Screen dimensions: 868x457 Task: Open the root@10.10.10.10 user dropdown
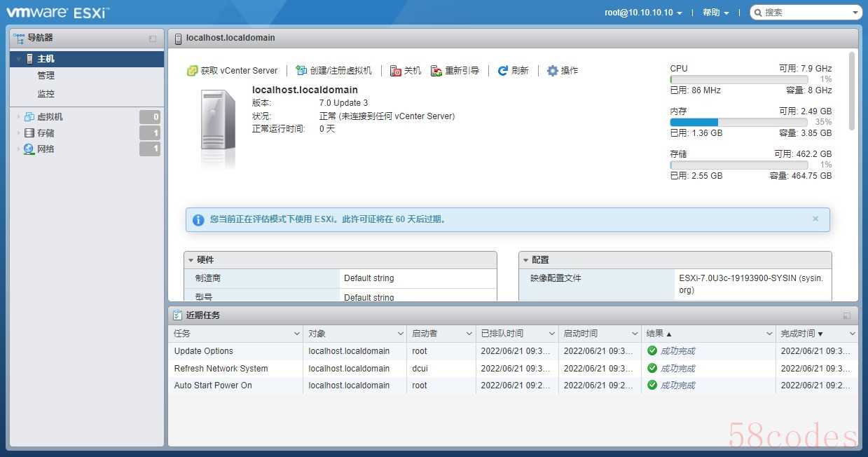(643, 13)
